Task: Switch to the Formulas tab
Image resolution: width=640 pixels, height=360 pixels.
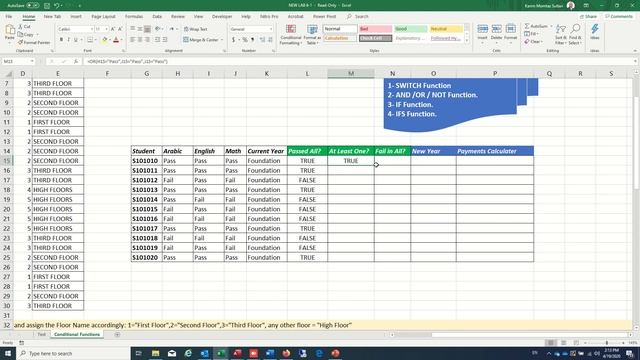Action: coord(134,16)
